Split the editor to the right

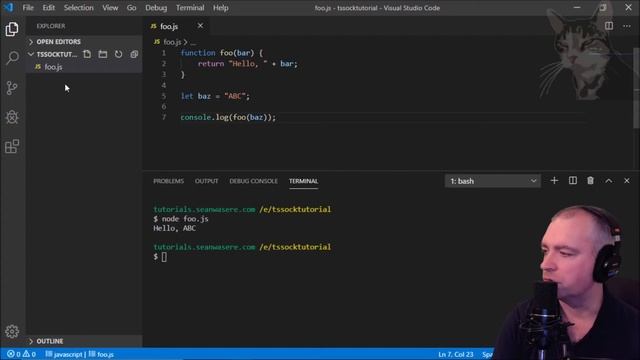tap(609, 26)
